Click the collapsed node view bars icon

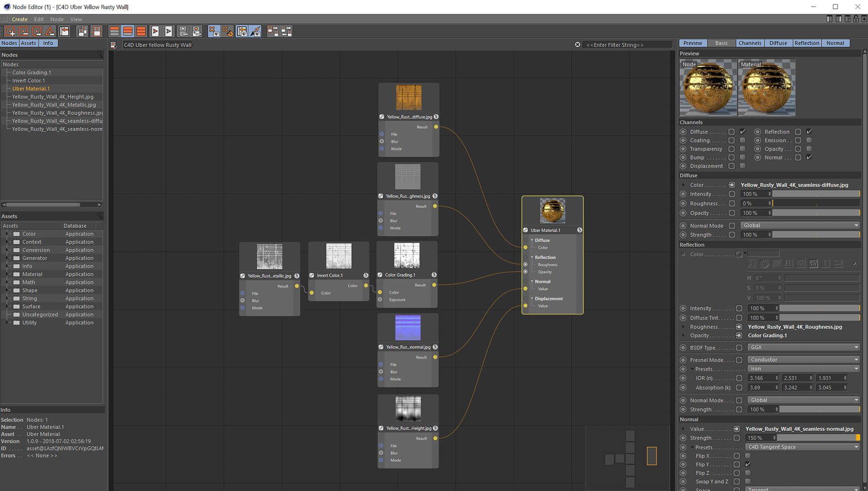(x=114, y=31)
